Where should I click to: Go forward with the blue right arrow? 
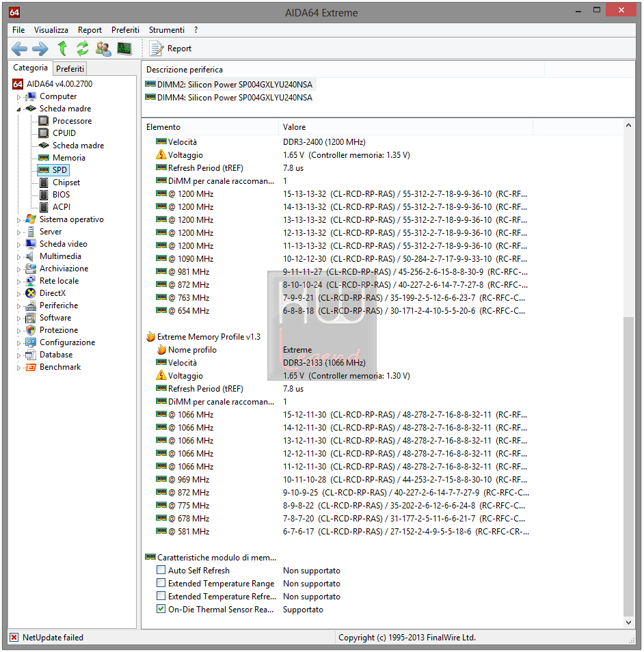click(x=40, y=49)
